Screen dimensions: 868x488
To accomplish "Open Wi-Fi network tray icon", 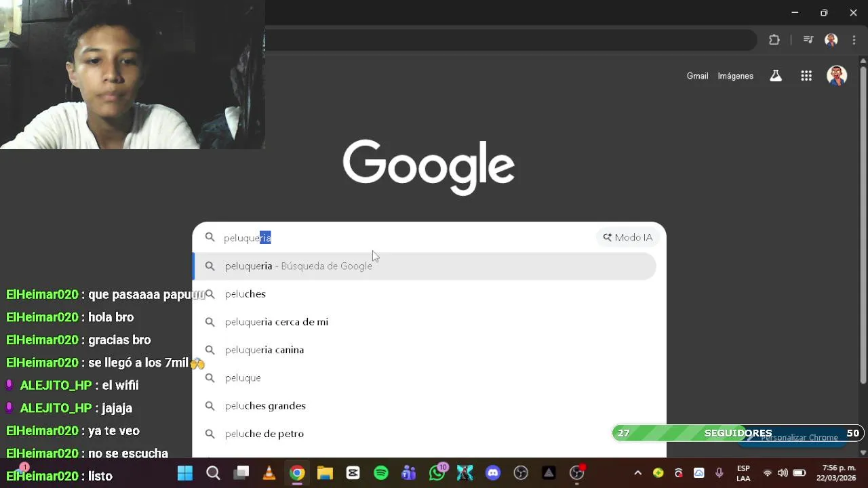I will click(x=767, y=473).
